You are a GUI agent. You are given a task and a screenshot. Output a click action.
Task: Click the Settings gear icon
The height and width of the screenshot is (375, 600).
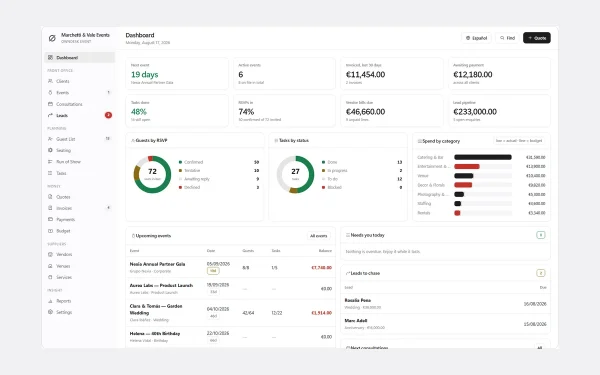pos(50,312)
